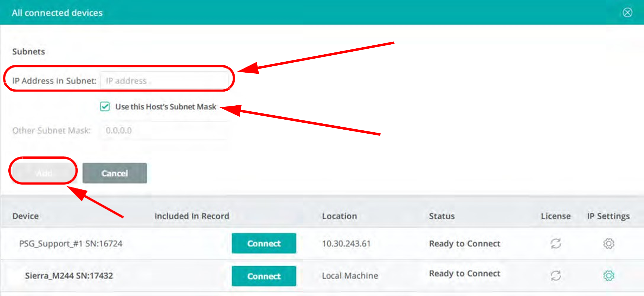The width and height of the screenshot is (644, 296).
Task: Click the IP Address in Subnet field
Action: pos(164,80)
